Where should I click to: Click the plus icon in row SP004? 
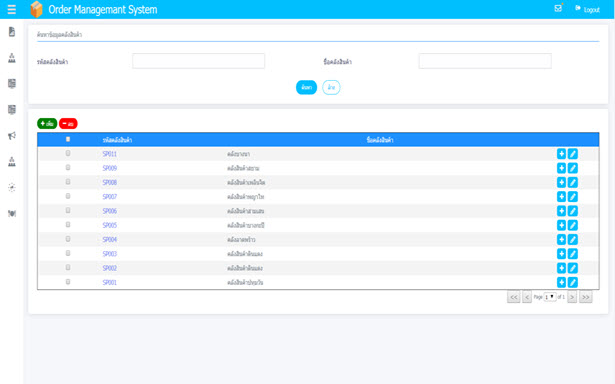click(561, 239)
